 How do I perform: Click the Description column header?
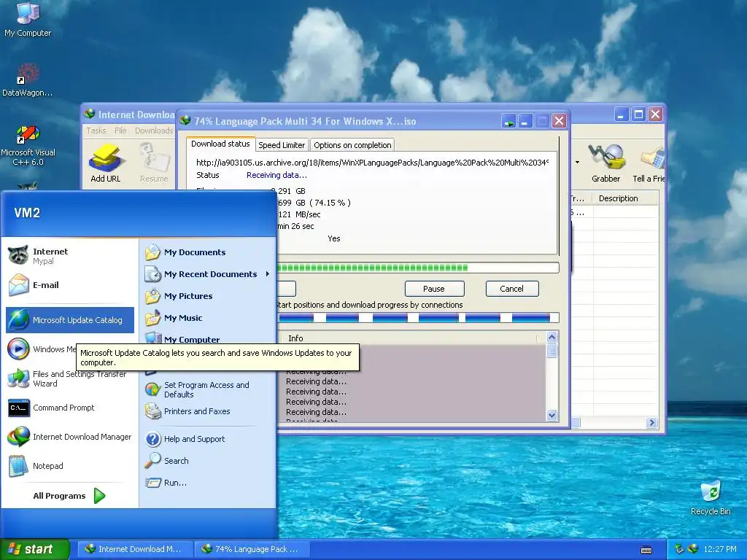click(624, 198)
